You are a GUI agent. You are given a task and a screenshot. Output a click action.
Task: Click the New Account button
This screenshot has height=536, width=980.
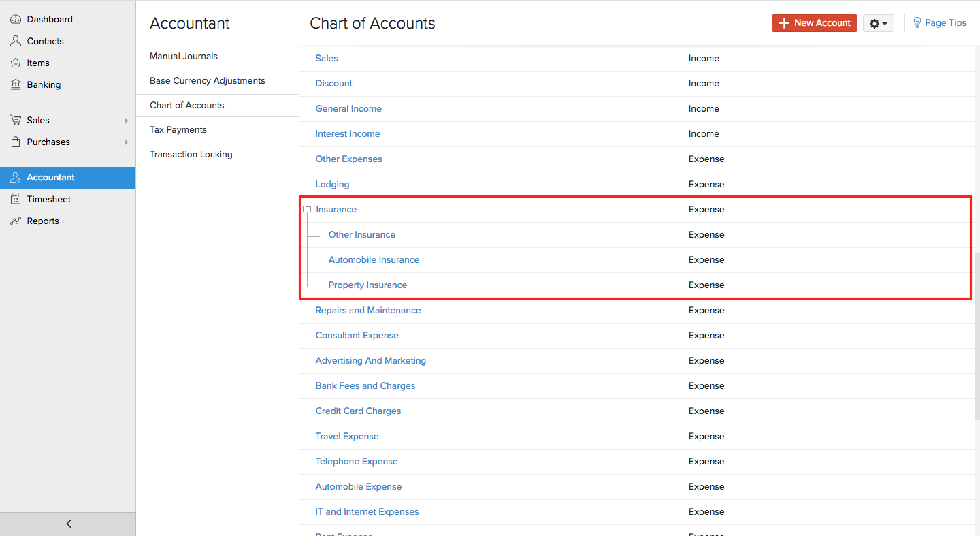tap(814, 22)
